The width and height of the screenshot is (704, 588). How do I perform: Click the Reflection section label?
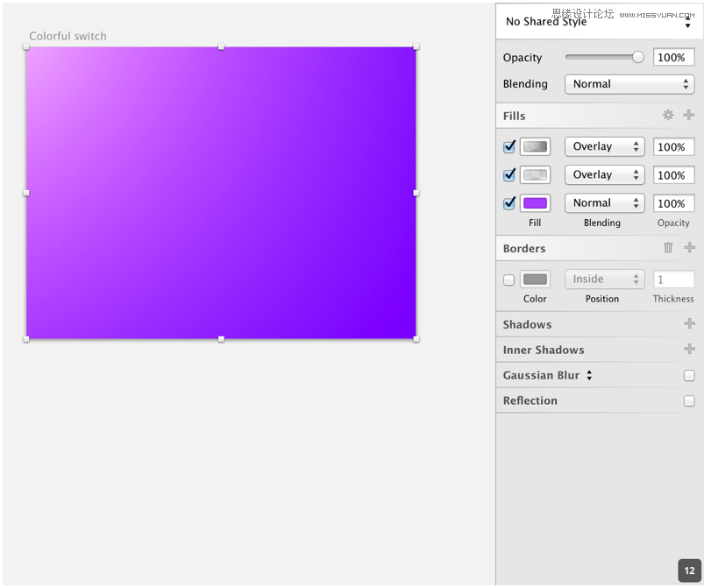click(530, 400)
